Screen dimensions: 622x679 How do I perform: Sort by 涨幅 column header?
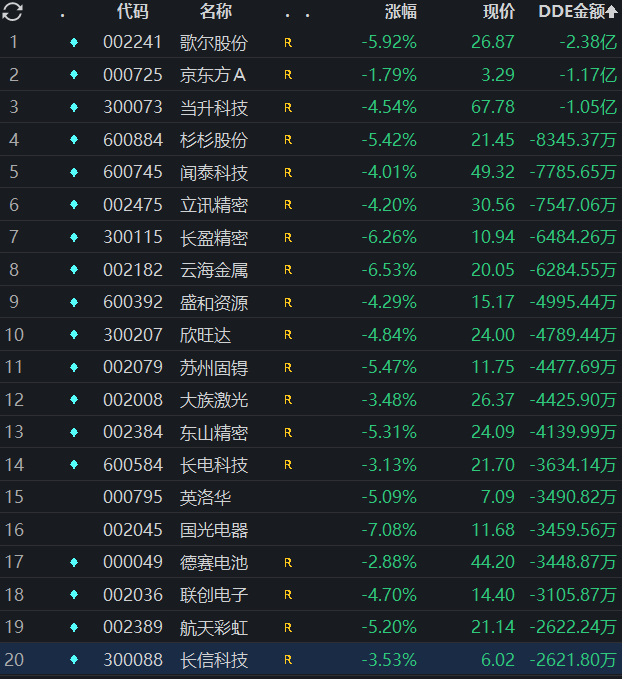(x=401, y=12)
